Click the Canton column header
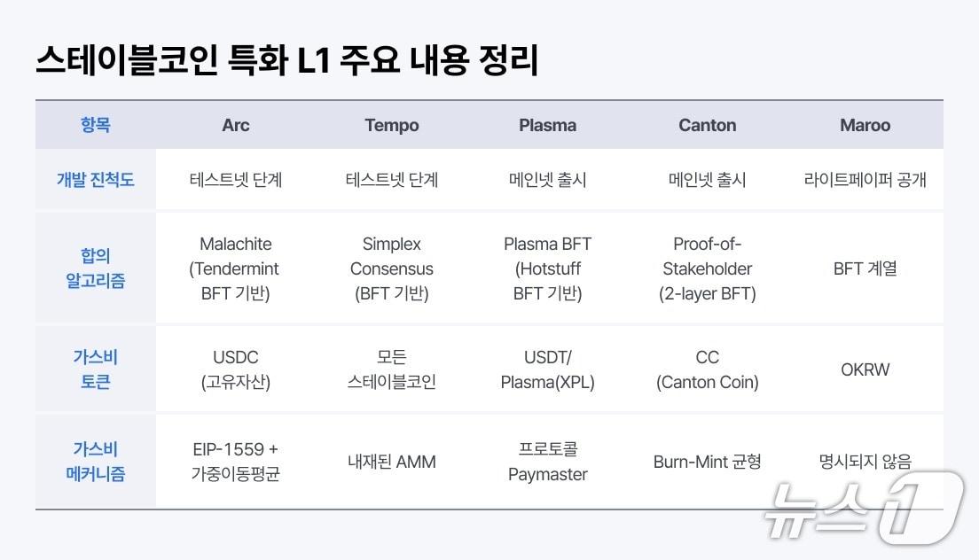Image resolution: width=979 pixels, height=560 pixels. click(x=708, y=125)
